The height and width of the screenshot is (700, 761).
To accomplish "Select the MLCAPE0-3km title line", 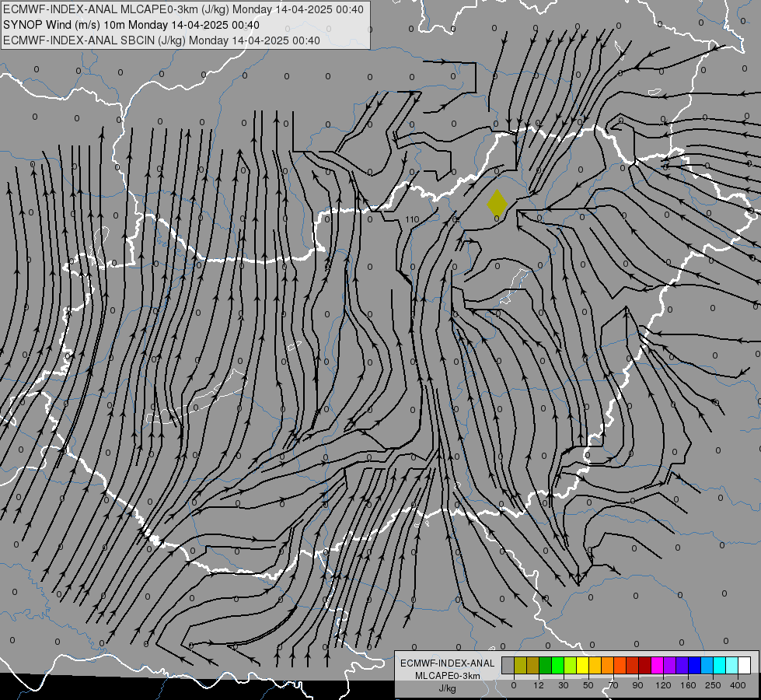I will 183,9.
